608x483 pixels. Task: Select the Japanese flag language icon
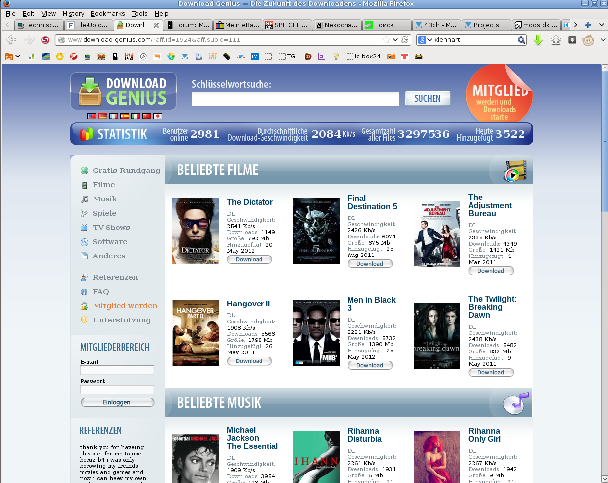click(157, 116)
